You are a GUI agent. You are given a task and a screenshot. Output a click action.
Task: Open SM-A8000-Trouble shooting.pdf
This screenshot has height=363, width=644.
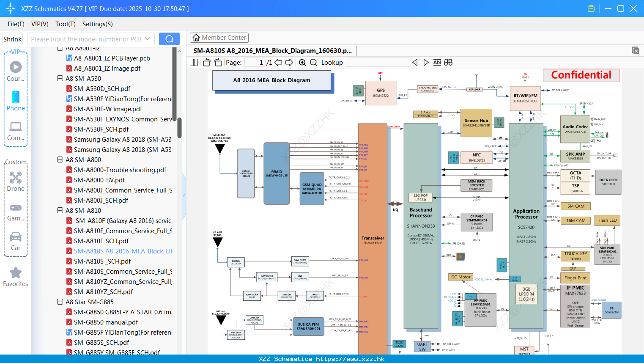tap(120, 170)
